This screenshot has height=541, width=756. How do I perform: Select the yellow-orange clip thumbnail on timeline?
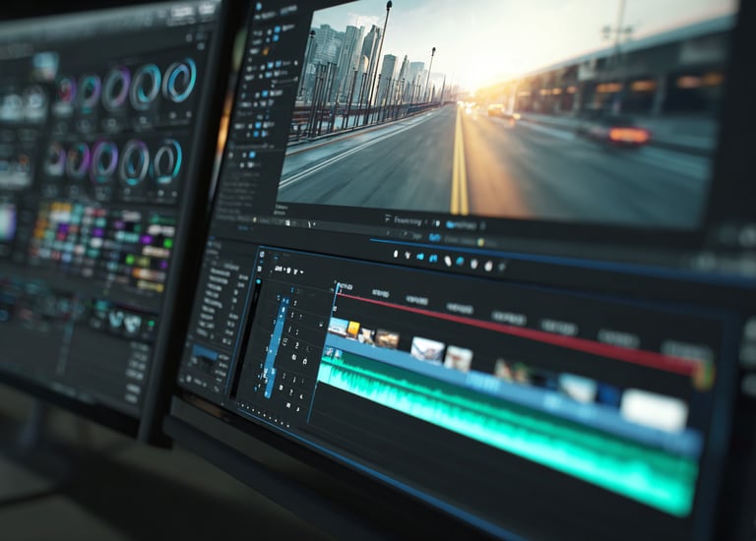pos(354,330)
